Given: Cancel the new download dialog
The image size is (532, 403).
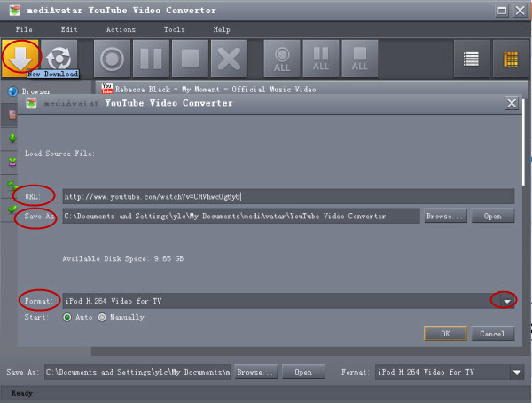Looking at the screenshot, I should pyautogui.click(x=493, y=334).
